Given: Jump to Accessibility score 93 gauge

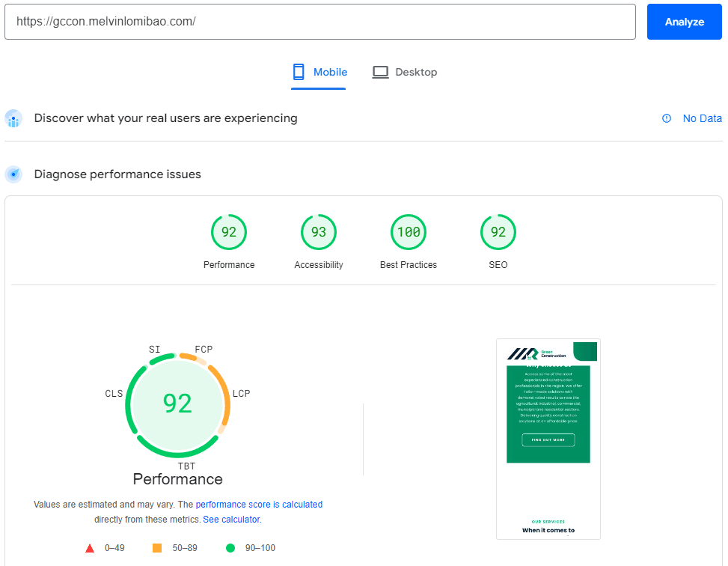Looking at the screenshot, I should point(319,232).
